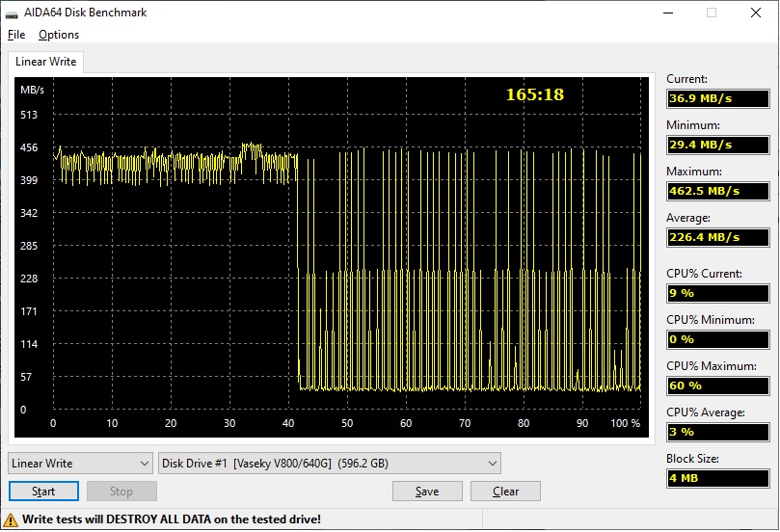Click the yellow warning triangle icon

tap(11, 520)
